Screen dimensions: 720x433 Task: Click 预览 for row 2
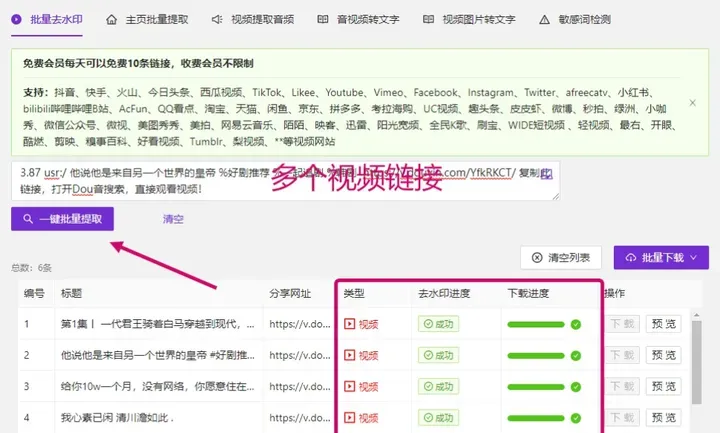pos(664,355)
